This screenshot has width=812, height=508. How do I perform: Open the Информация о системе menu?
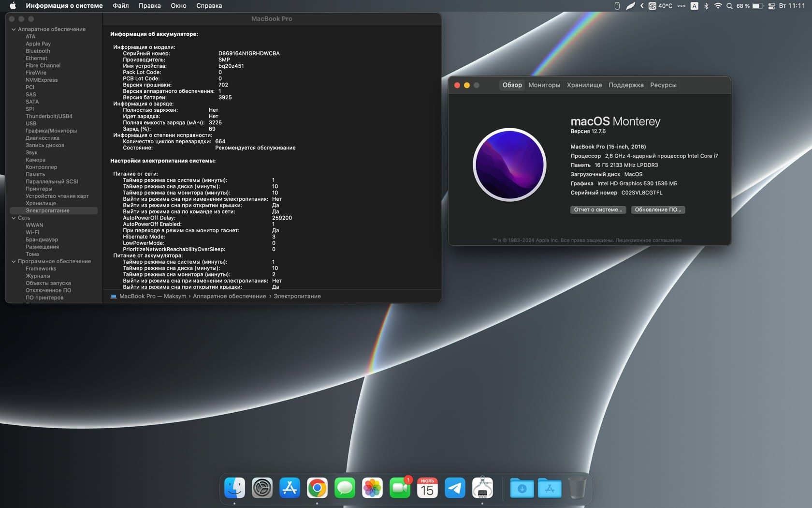point(64,6)
